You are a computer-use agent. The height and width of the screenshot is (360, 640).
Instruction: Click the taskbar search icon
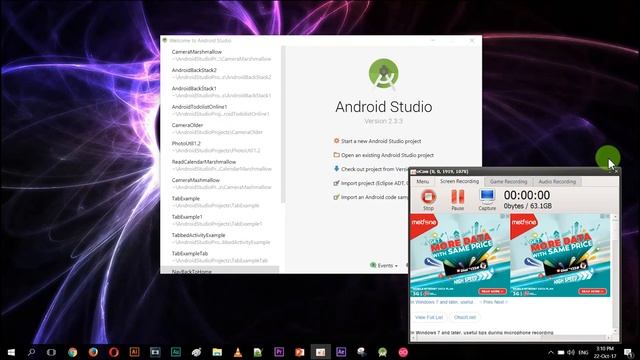click(31, 352)
